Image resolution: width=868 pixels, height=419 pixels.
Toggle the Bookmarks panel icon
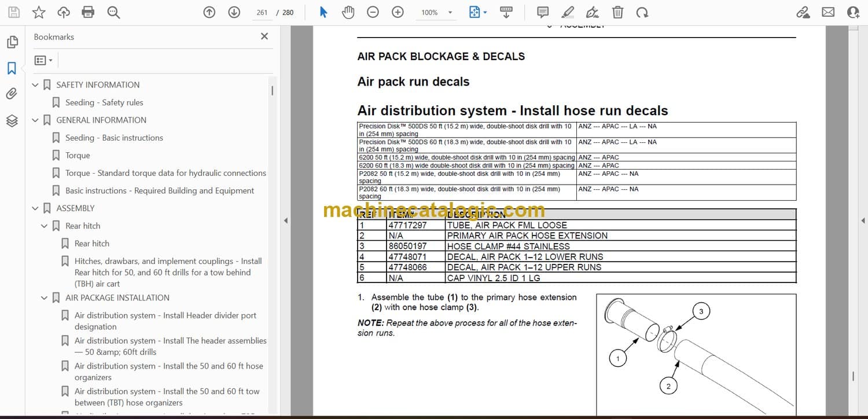tap(12, 68)
